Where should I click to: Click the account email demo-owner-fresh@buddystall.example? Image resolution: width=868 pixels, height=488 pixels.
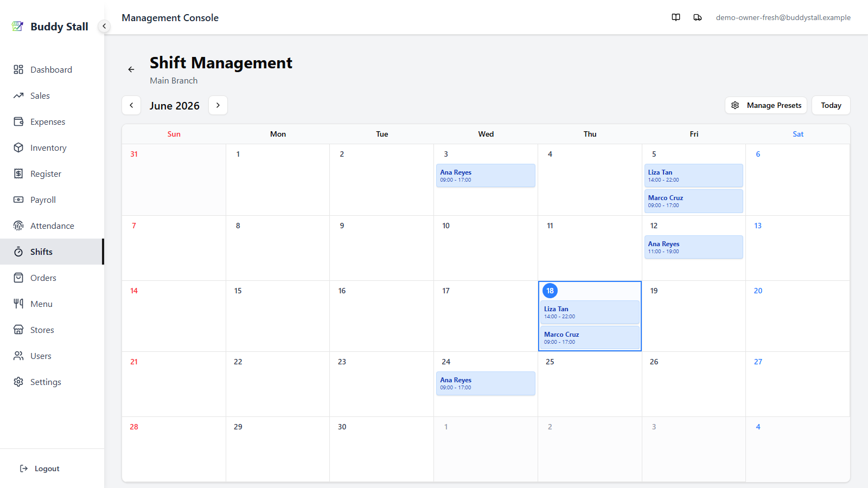click(783, 17)
